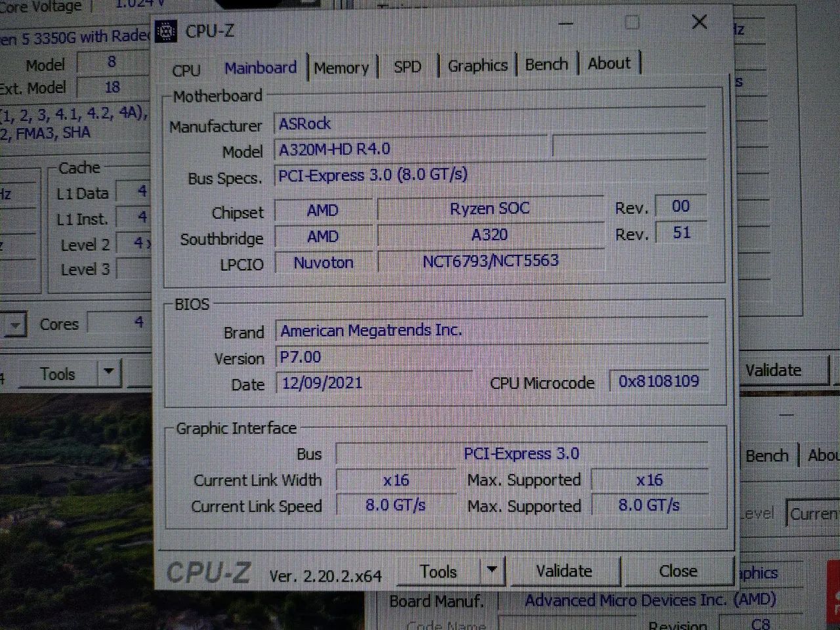Click the southbridge revision value 51
Screen dimensions: 840x630
click(681, 233)
